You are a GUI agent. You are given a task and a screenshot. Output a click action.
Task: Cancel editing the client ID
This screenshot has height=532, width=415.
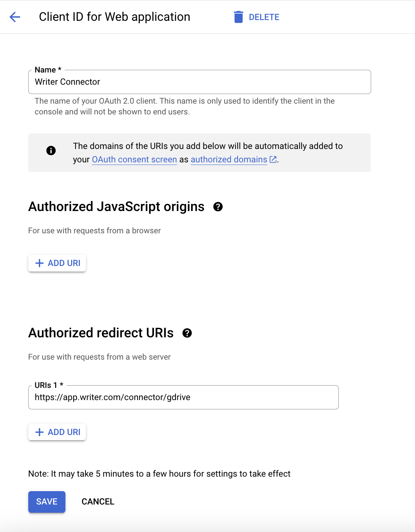[x=98, y=502]
